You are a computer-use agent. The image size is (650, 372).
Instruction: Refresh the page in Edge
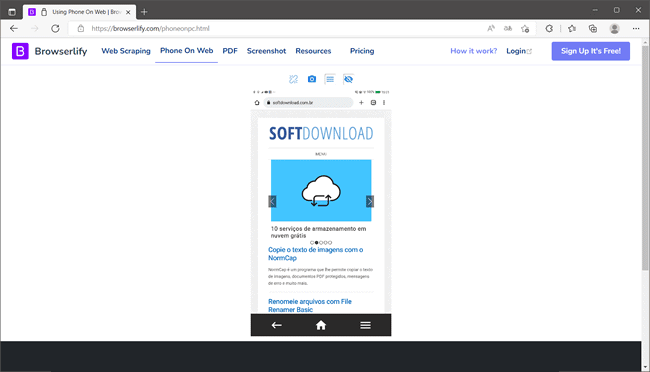[x=55, y=29]
